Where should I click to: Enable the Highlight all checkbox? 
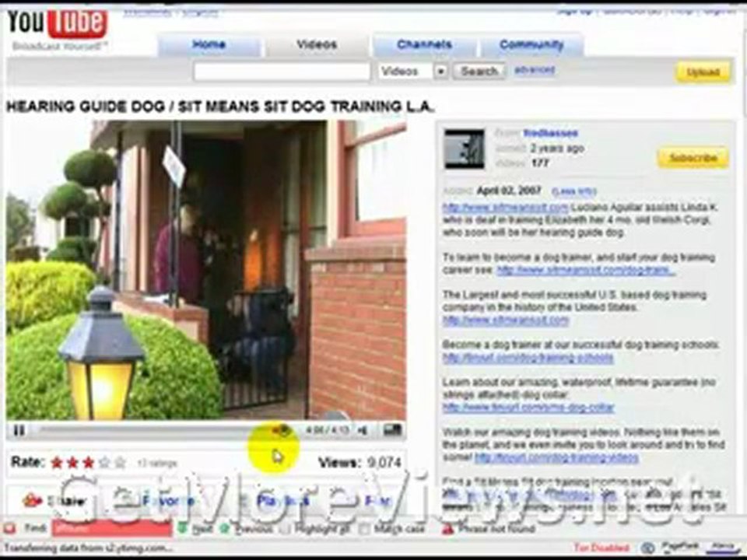tap(286, 529)
